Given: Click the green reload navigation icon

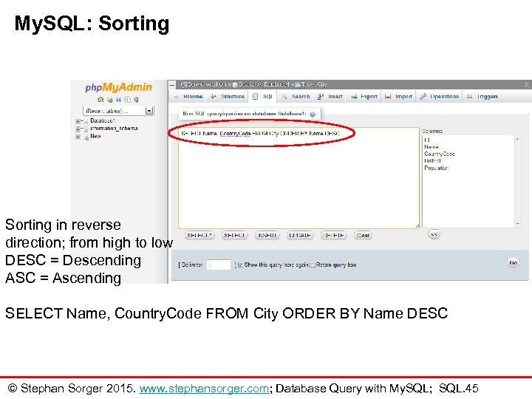Looking at the screenshot, I should (x=136, y=100).
